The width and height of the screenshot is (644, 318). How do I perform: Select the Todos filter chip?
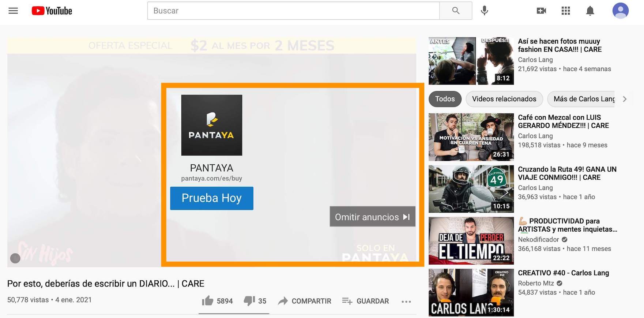[445, 99]
